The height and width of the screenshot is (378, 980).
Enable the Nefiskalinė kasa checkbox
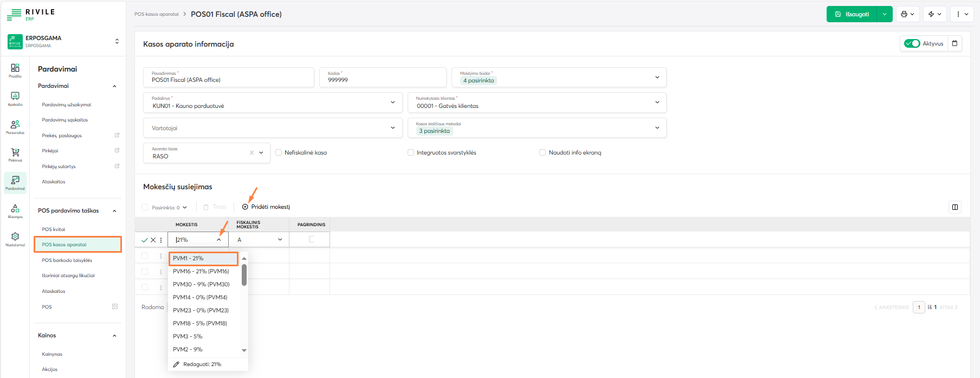(279, 153)
